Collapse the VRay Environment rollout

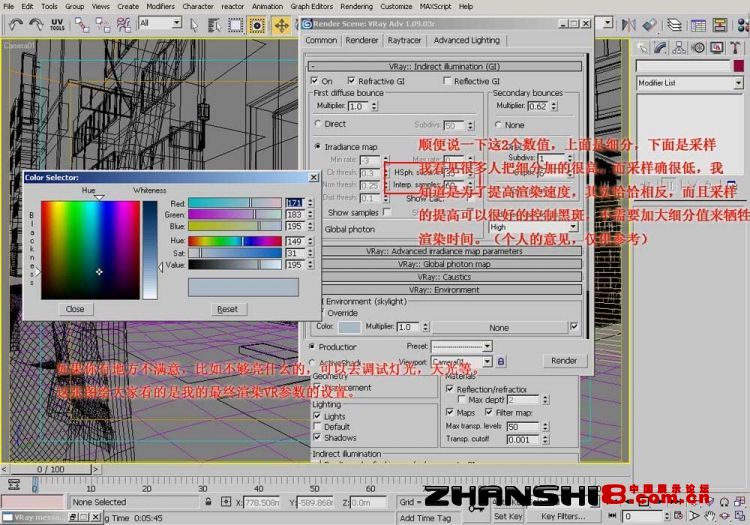pyautogui.click(x=444, y=290)
